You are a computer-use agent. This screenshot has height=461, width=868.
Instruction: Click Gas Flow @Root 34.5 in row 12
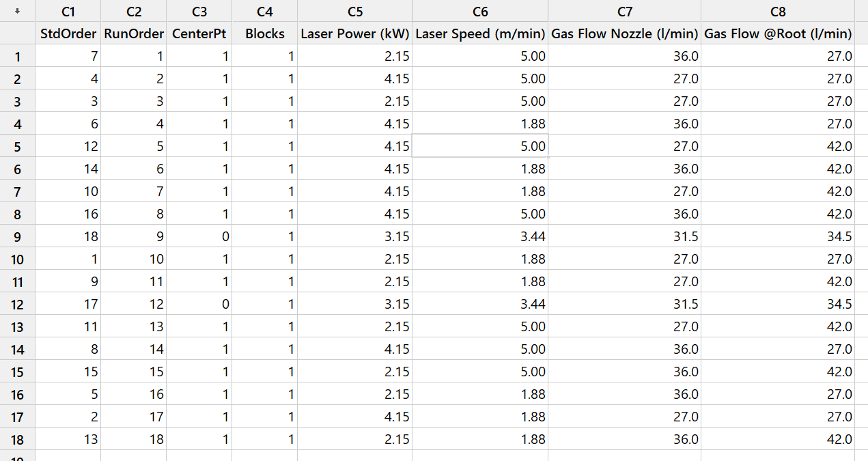pos(777,304)
